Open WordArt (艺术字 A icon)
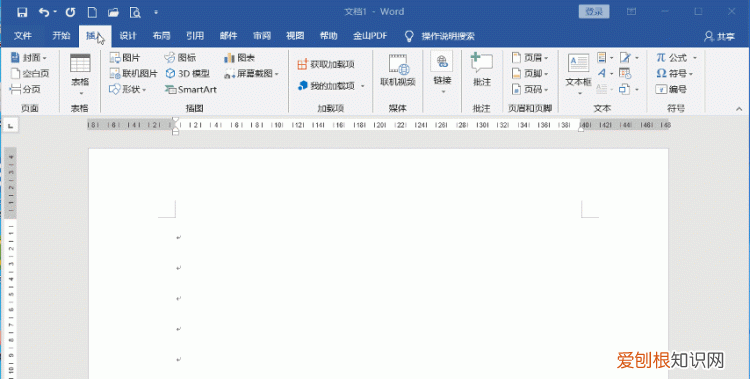Image resolution: width=750 pixels, height=379 pixels. [x=602, y=73]
